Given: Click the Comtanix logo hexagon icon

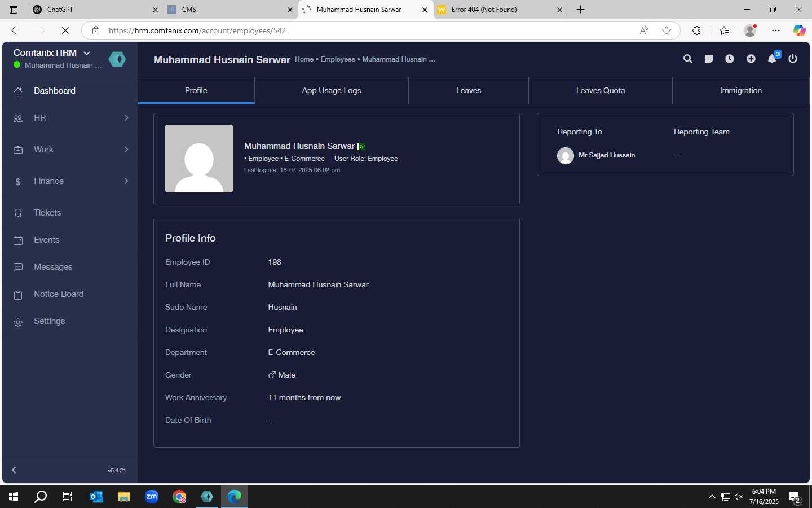Looking at the screenshot, I should click(117, 59).
